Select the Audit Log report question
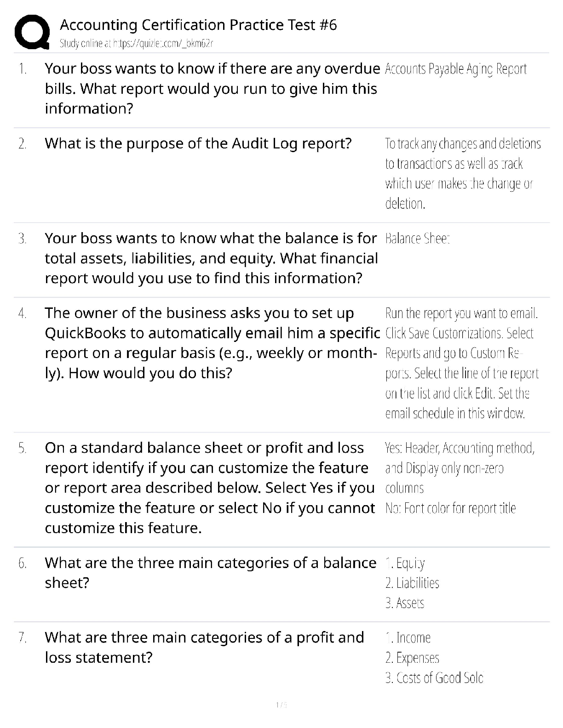The image size is (563, 728). [x=198, y=143]
